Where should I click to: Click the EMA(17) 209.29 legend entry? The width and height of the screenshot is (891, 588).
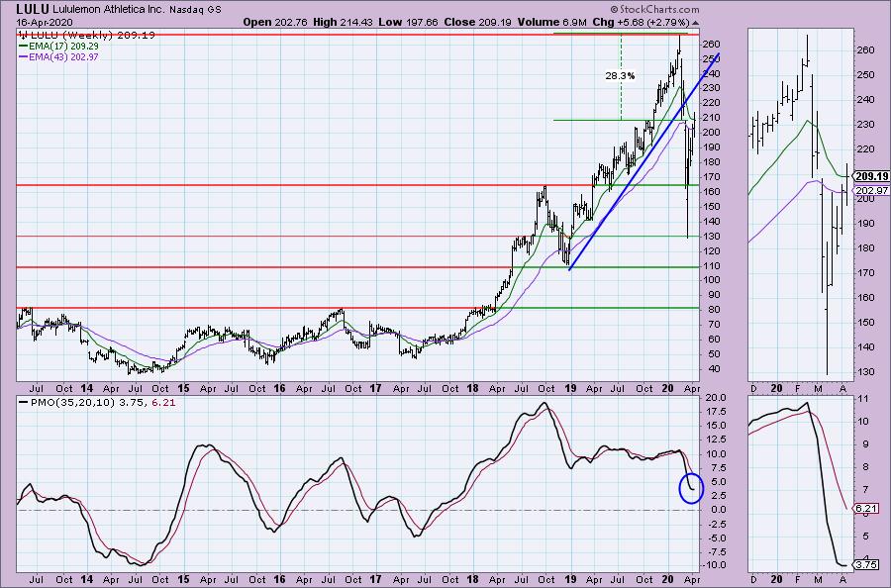[63, 46]
